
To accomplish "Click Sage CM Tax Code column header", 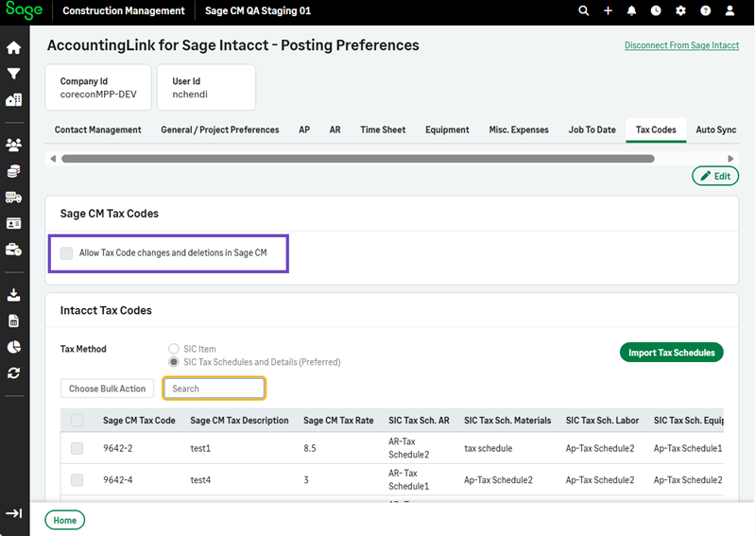I will [x=139, y=421].
